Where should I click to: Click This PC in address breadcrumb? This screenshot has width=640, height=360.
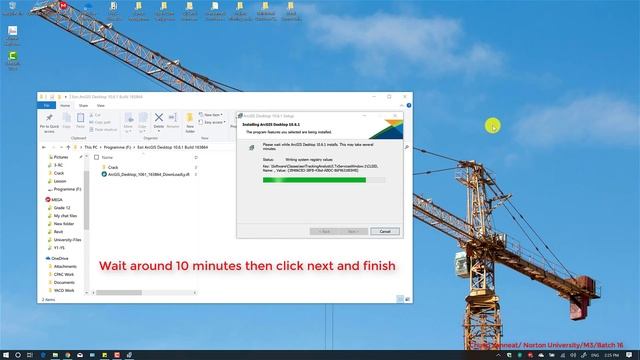tap(91, 147)
